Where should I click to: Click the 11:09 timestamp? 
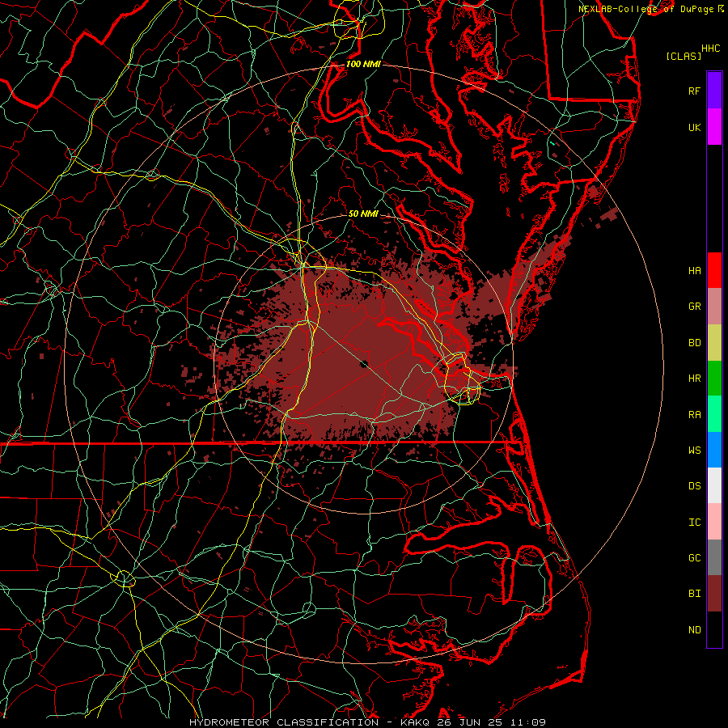[528, 722]
